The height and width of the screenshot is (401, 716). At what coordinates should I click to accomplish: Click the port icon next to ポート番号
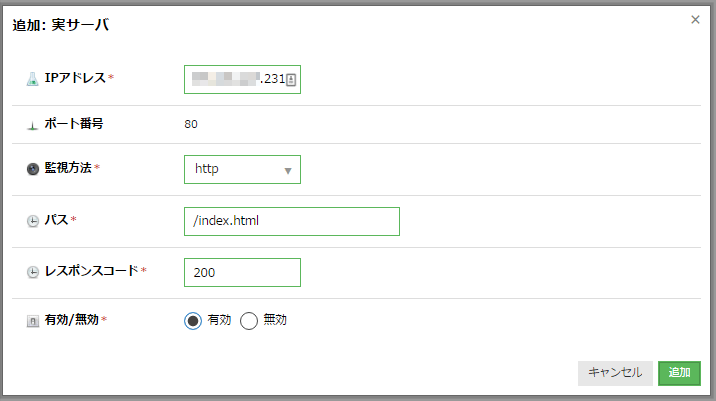click(32, 125)
